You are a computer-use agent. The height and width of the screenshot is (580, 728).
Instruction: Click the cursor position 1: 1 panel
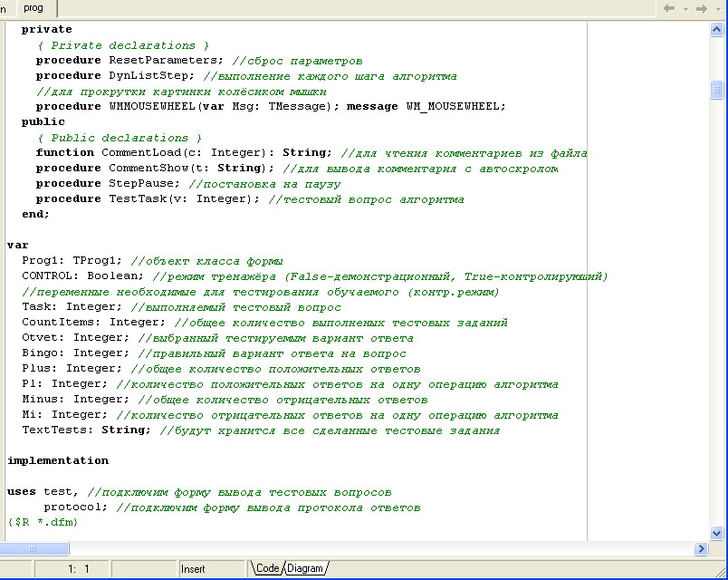point(79,569)
